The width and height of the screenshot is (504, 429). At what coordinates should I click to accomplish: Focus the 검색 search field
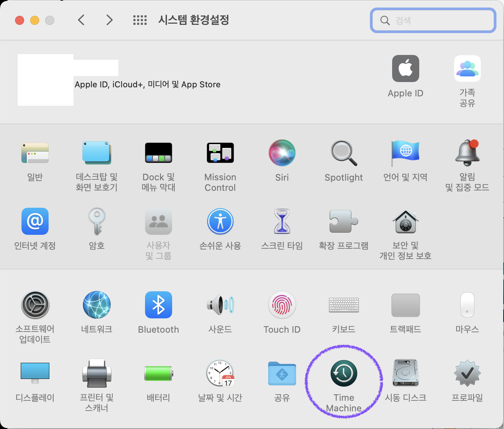click(433, 20)
